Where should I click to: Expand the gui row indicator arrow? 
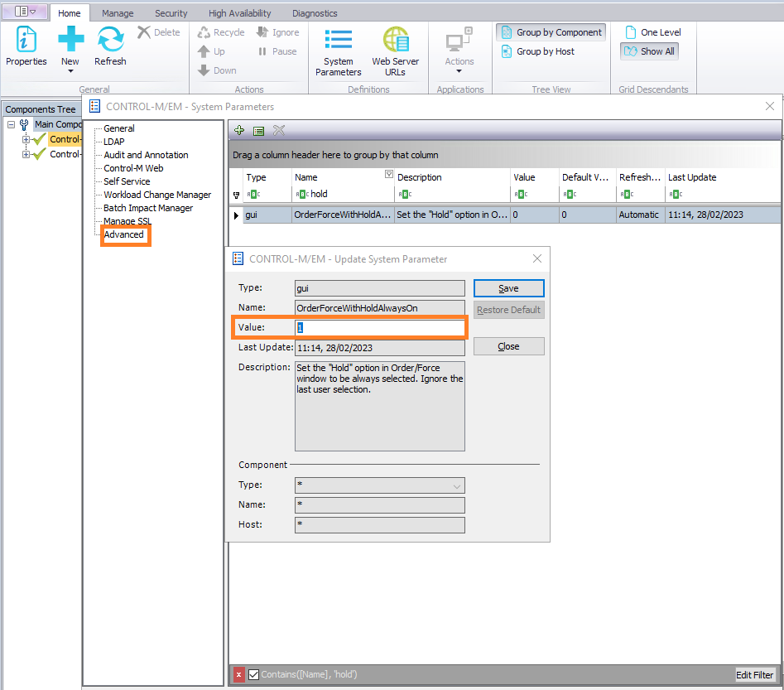point(236,215)
